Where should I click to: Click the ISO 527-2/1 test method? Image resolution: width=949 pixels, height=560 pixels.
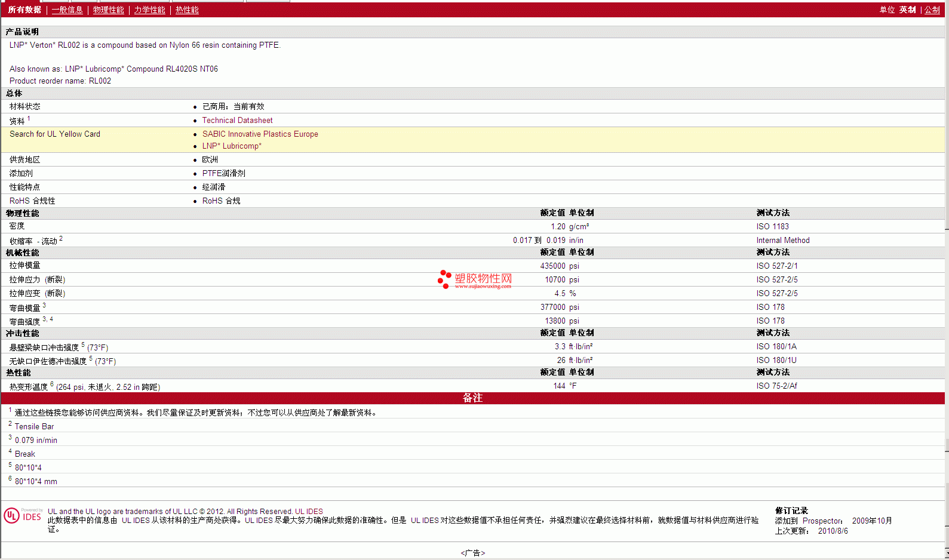pos(777,266)
